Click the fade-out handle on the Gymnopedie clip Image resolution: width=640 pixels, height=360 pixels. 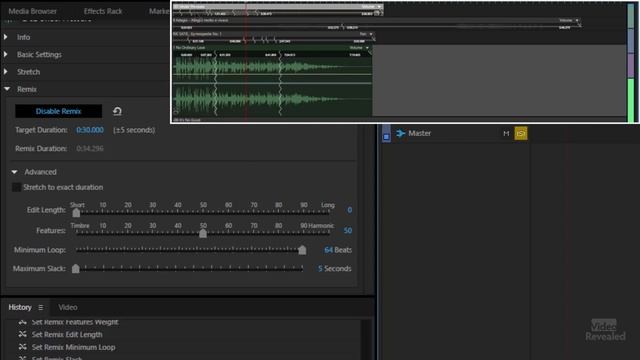click(x=373, y=38)
